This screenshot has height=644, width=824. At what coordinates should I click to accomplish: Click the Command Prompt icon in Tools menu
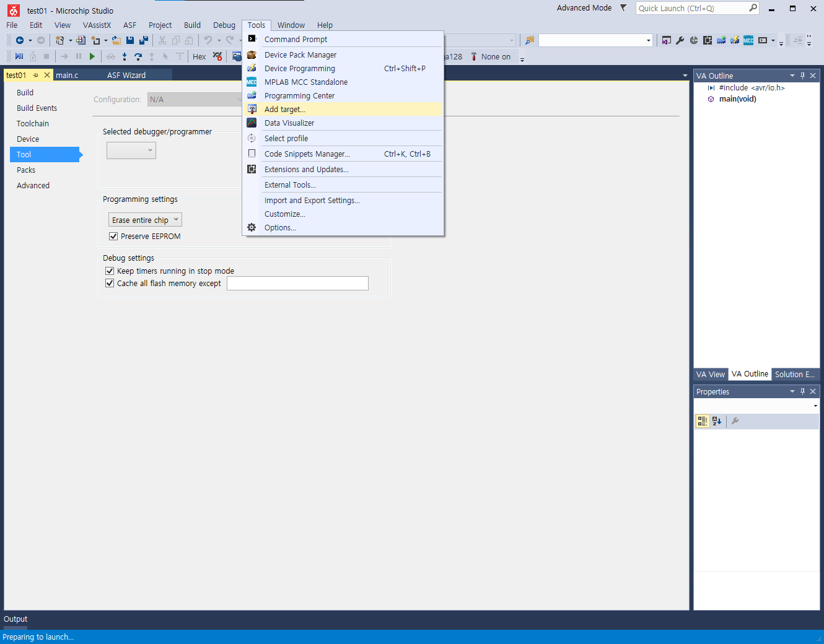252,39
